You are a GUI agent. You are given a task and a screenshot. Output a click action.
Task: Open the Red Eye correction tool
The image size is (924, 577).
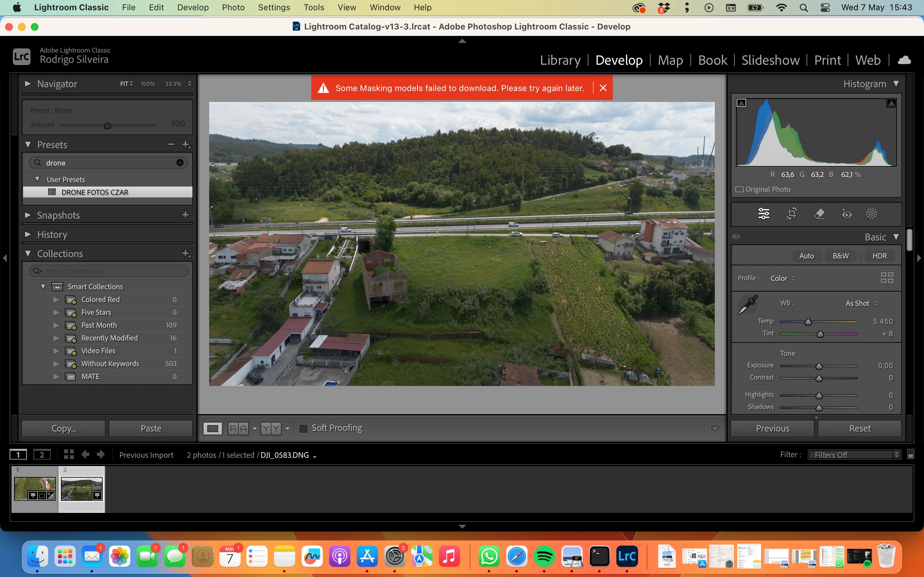click(x=846, y=213)
